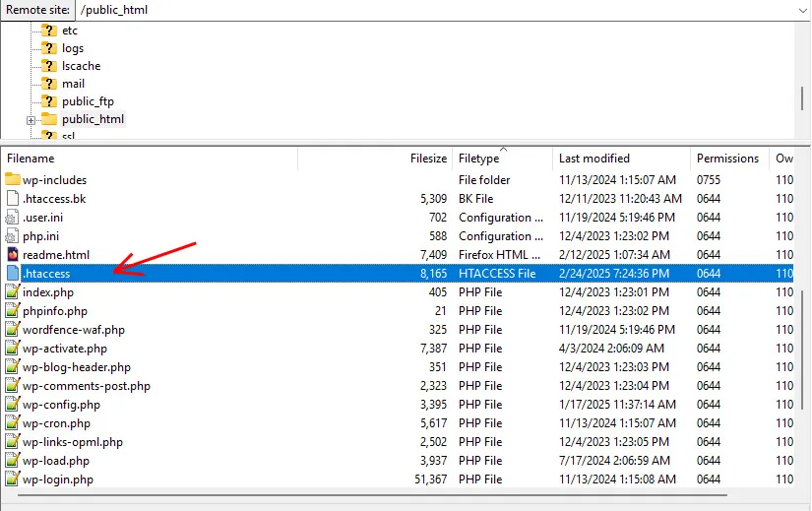
Task: Click the index.php file icon
Action: pos(13,292)
